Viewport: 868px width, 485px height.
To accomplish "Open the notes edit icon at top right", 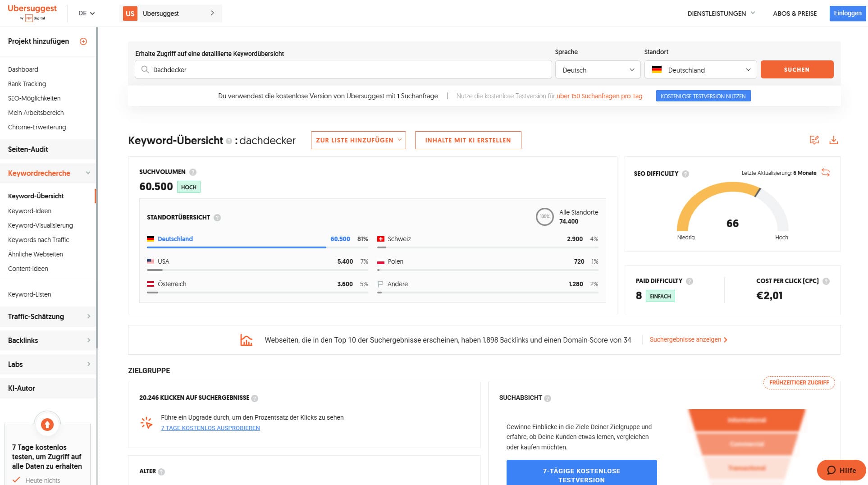I will point(814,140).
